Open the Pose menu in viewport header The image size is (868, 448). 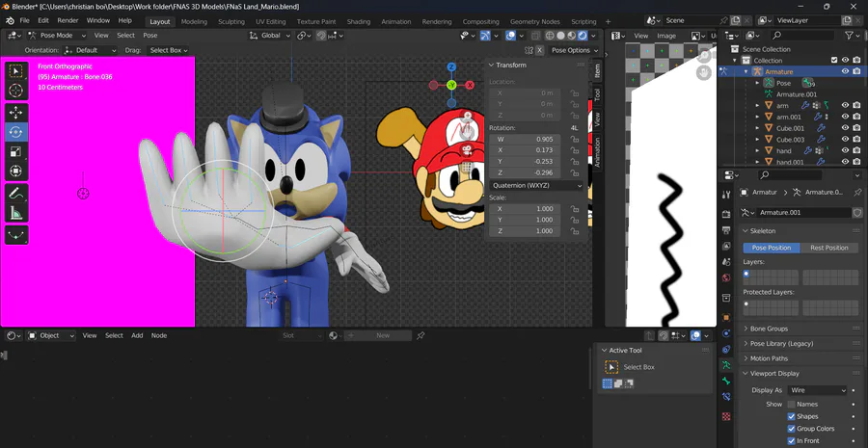(150, 36)
